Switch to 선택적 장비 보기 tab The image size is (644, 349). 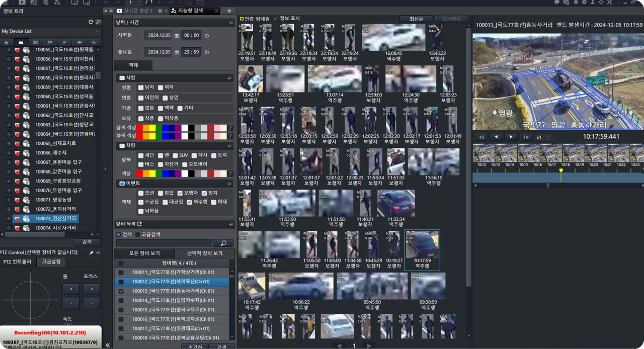coord(204,253)
